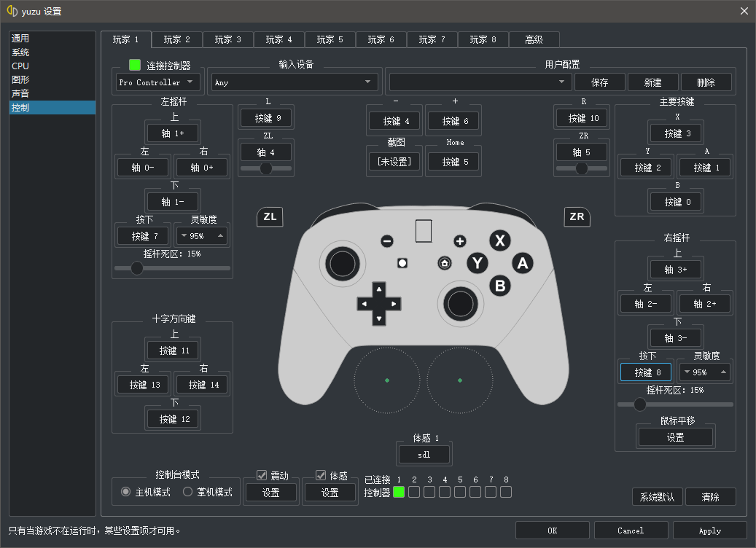Image resolution: width=756 pixels, height=548 pixels.
Task: Adjust the right stick 摇杆死区 slider
Action: tap(675, 404)
